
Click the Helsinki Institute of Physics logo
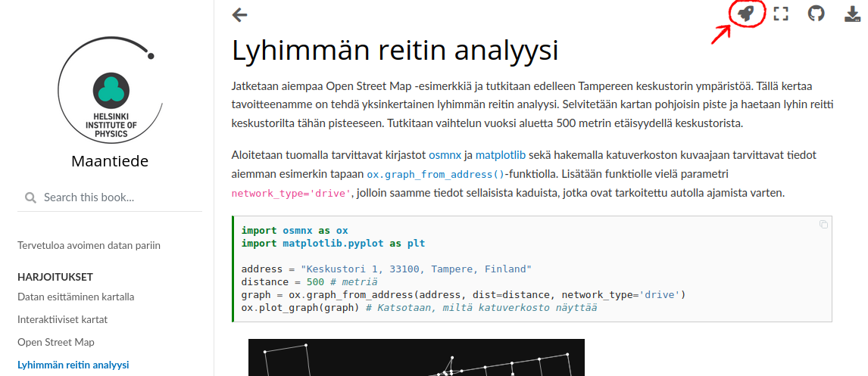[110, 92]
